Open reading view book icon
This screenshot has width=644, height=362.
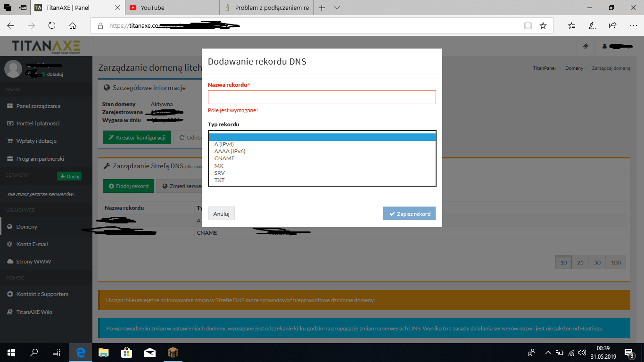click(528, 26)
